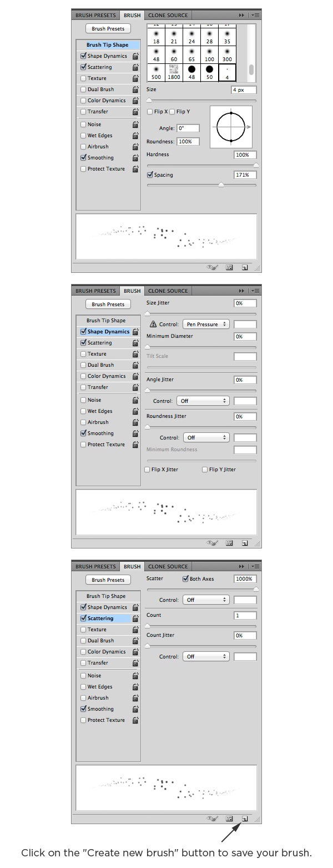Open Control dropdown under Angle Jitter
Viewport: 333px width, 868px height.
tap(203, 401)
